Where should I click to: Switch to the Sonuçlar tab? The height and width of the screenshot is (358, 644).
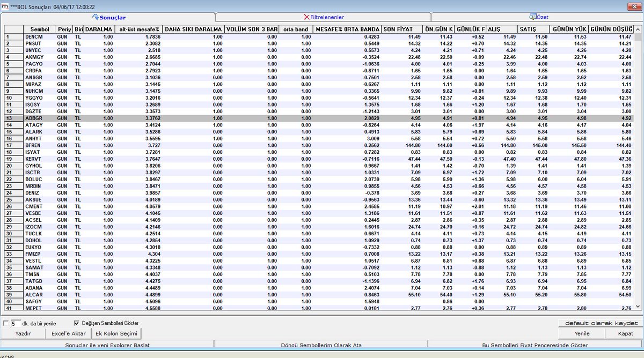click(x=108, y=17)
